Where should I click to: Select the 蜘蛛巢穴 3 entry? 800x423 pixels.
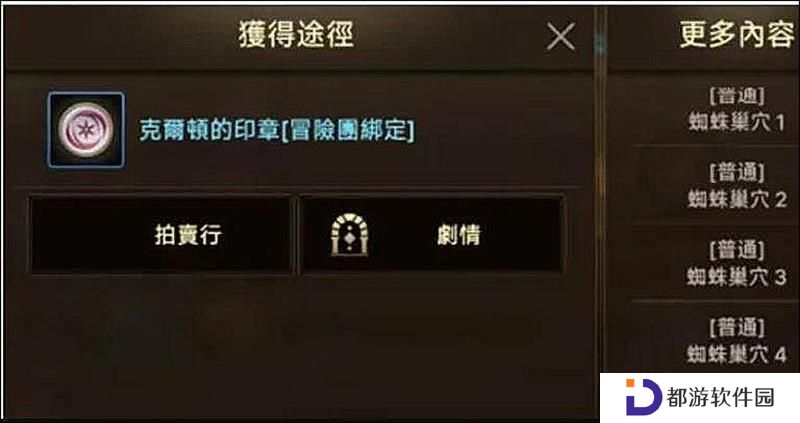[x=736, y=277]
